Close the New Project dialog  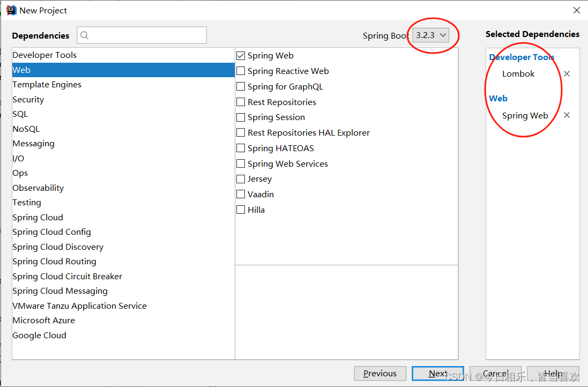click(576, 10)
